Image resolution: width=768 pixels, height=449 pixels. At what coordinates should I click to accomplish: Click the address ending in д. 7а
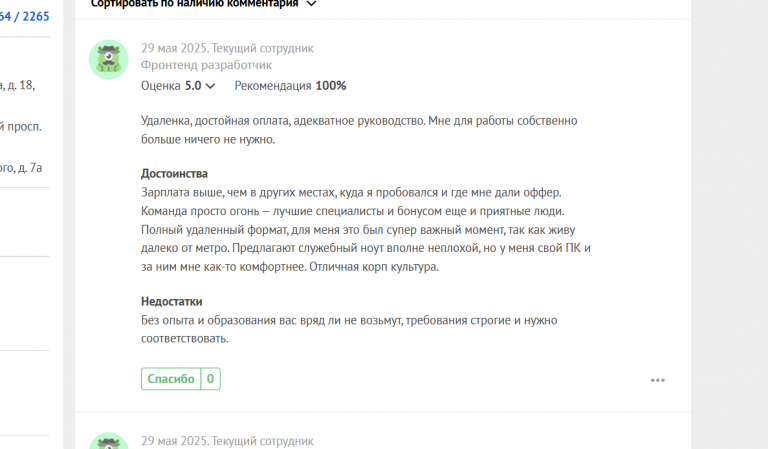click(x=21, y=167)
